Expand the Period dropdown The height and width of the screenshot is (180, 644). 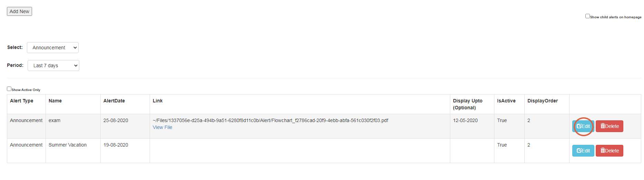(x=53, y=66)
